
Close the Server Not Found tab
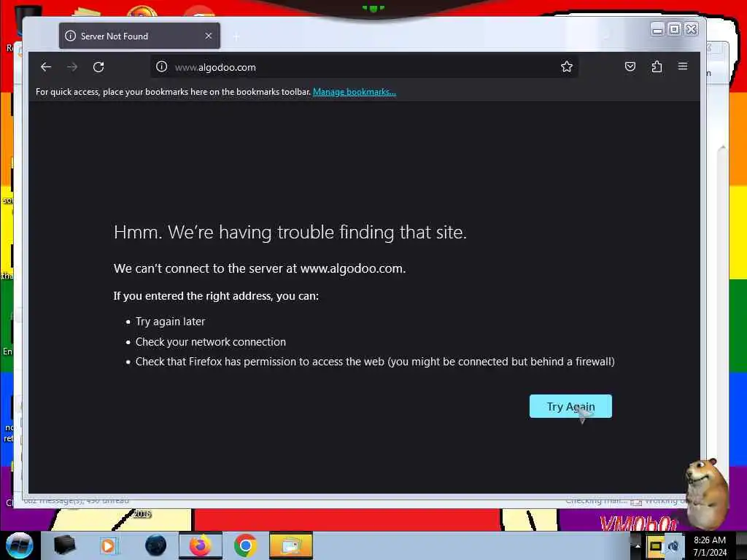pos(208,36)
